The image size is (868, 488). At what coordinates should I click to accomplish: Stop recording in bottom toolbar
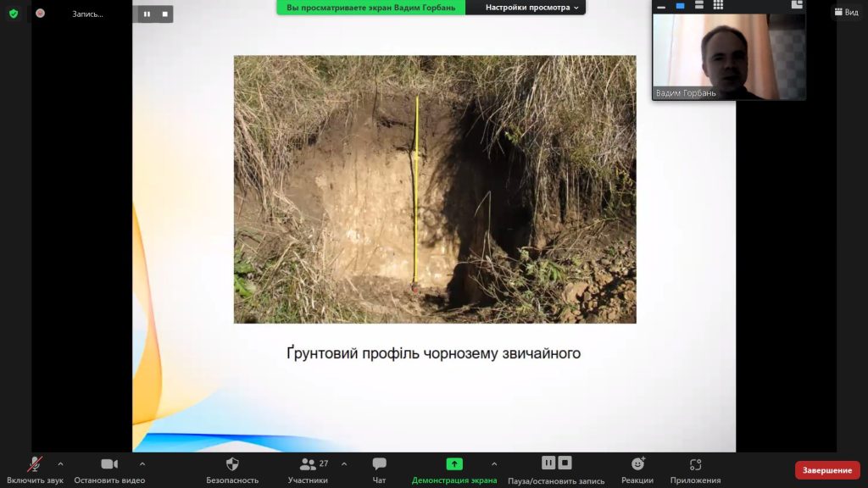pos(565,463)
